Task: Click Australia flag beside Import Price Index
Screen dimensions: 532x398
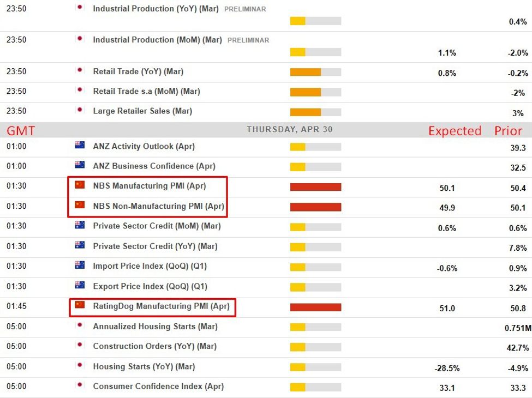Action: pos(80,266)
